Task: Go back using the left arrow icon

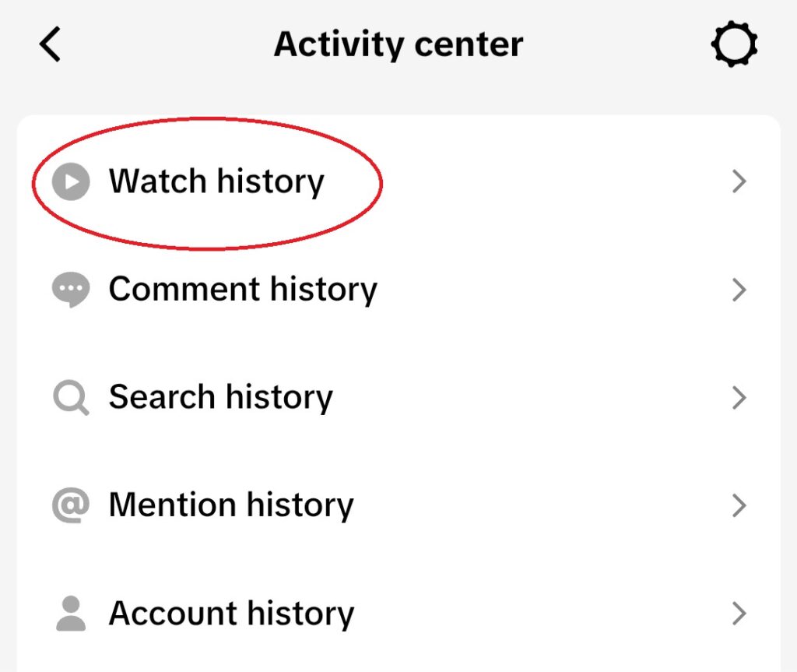Action: click(x=50, y=44)
